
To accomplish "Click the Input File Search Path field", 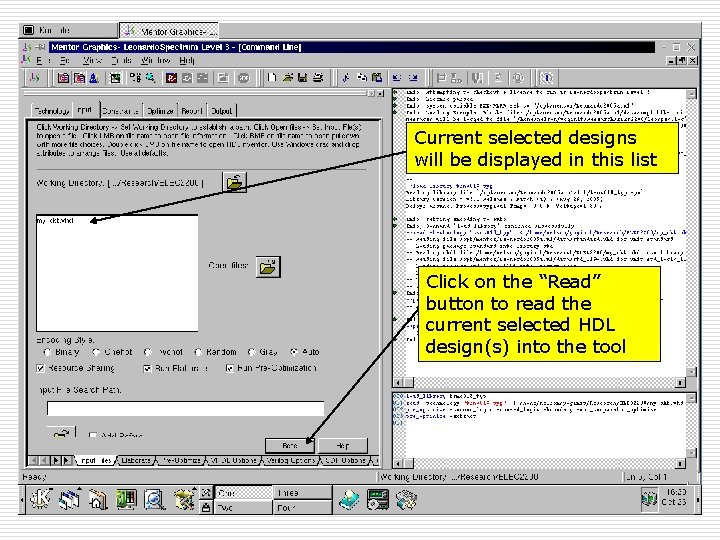I will pyautogui.click(x=186, y=409).
